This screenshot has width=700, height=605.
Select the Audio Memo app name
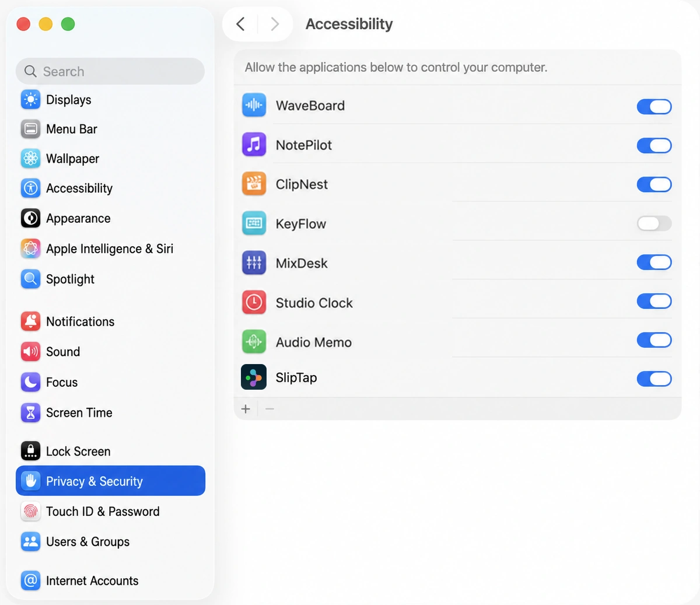pyautogui.click(x=314, y=342)
